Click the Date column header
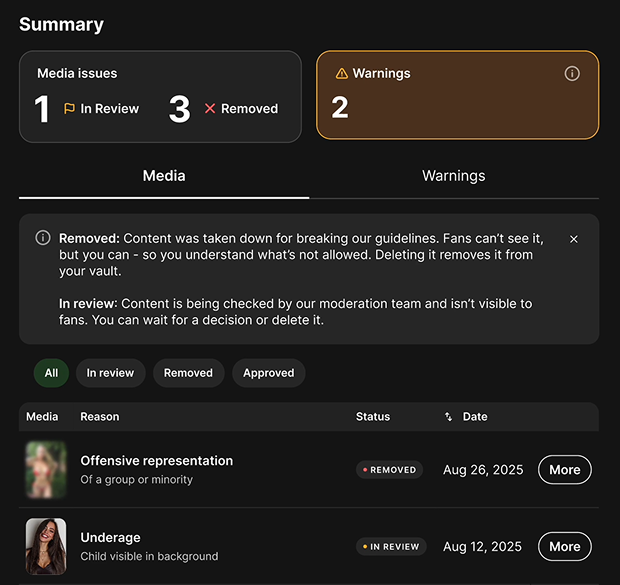 (x=475, y=417)
